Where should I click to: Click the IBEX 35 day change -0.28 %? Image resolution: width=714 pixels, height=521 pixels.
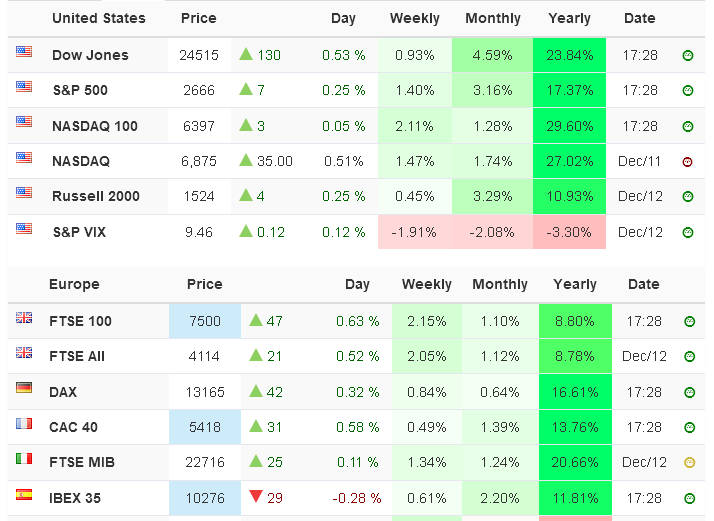pos(357,498)
